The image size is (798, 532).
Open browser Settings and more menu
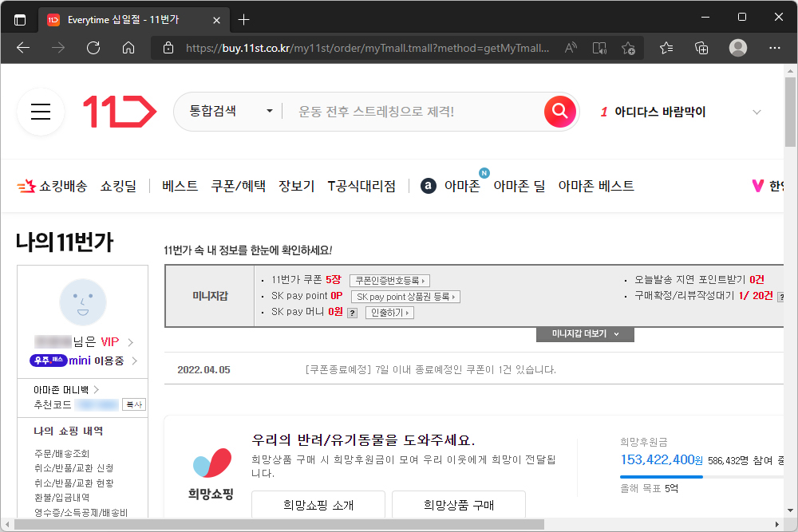775,48
